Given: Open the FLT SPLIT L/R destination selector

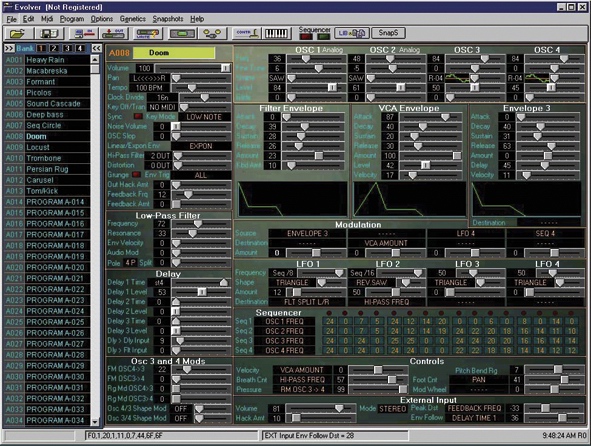Looking at the screenshot, I should [307, 302].
